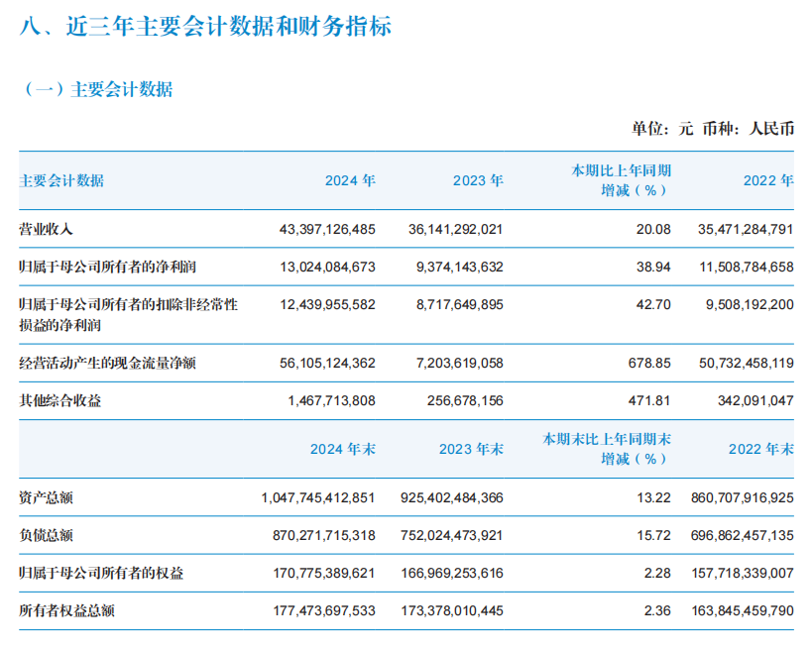
Task: Click the column header 主要会计数据
Action: pyautogui.click(x=61, y=180)
